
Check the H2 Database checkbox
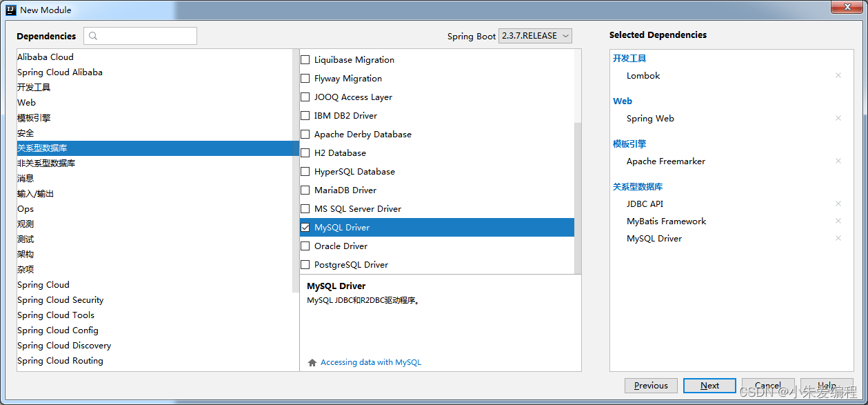click(305, 152)
